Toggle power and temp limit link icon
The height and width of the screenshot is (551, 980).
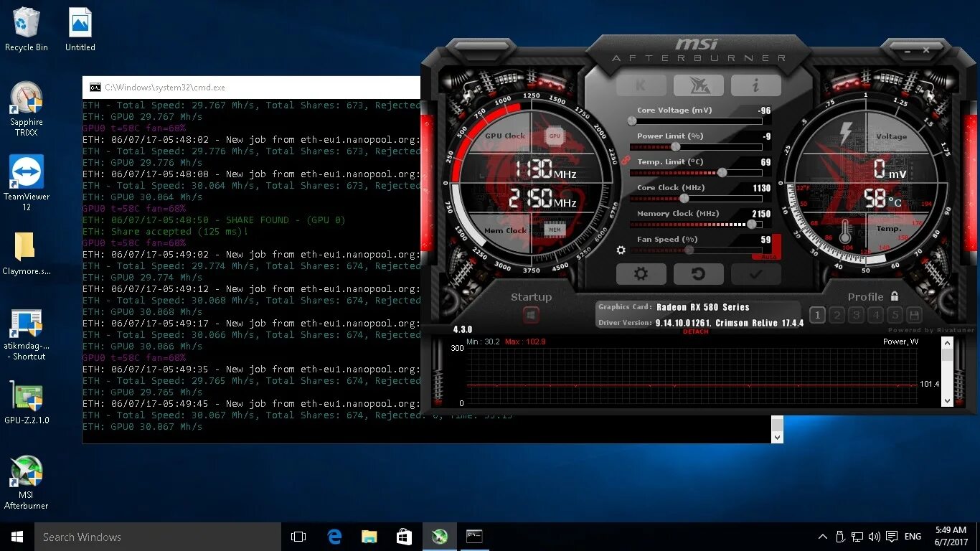(625, 161)
